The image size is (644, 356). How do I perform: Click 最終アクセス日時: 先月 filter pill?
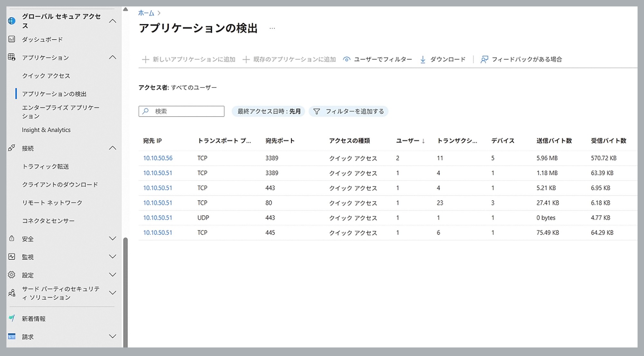(268, 111)
